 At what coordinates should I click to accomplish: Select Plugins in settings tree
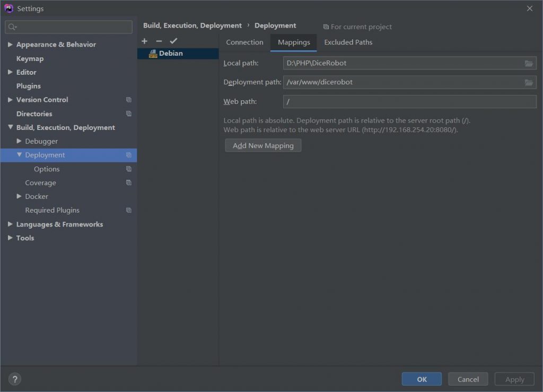pyautogui.click(x=29, y=86)
